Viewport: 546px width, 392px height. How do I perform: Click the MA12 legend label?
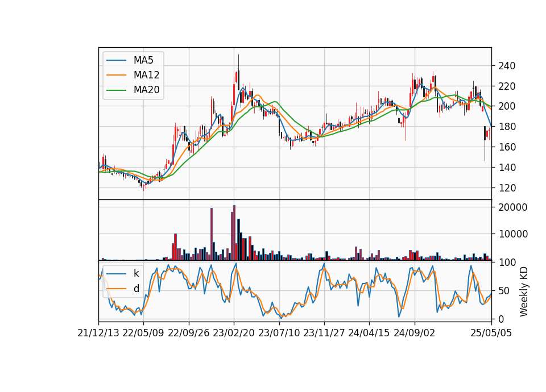[x=146, y=75]
